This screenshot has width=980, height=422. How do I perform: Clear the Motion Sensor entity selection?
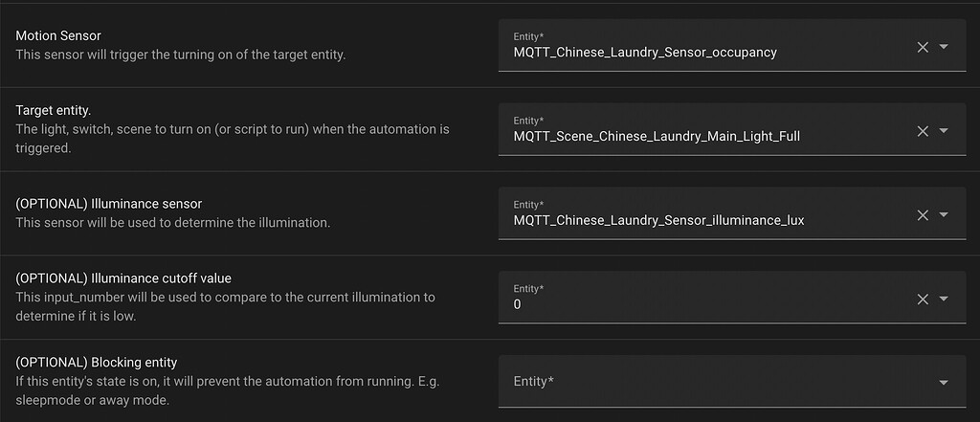[x=923, y=47]
